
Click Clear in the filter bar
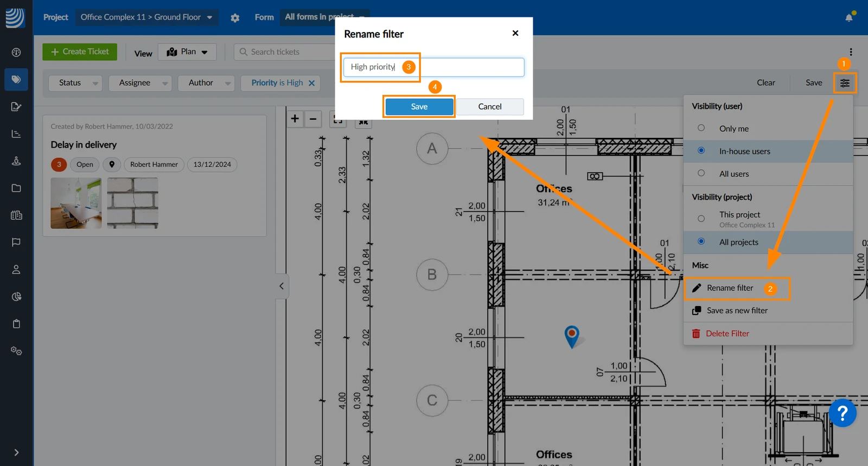point(765,83)
